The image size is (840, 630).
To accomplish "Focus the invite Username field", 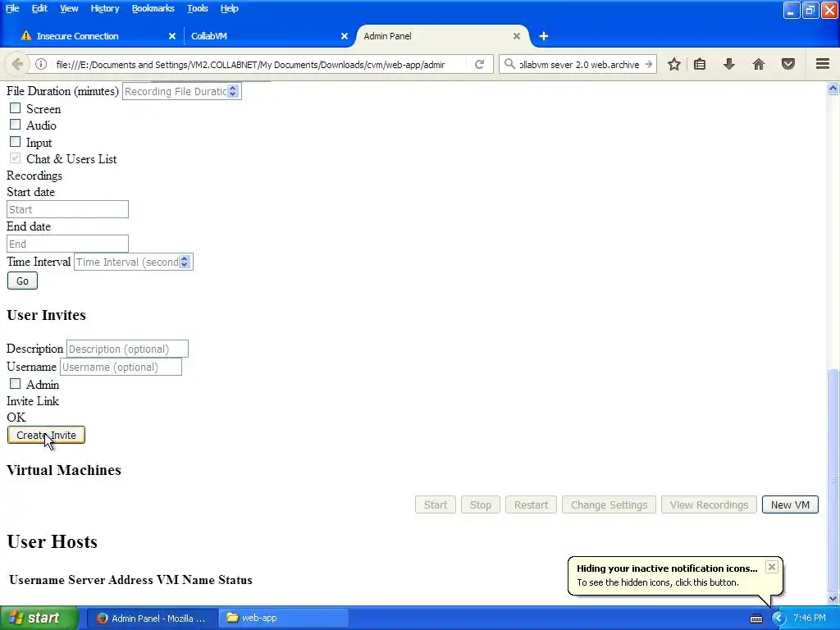I will pyautogui.click(x=121, y=367).
